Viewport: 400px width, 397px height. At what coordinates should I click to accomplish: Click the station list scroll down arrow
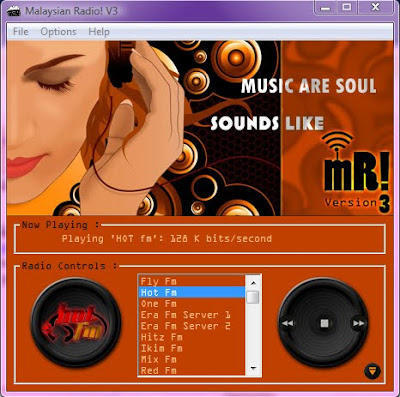tap(253, 368)
